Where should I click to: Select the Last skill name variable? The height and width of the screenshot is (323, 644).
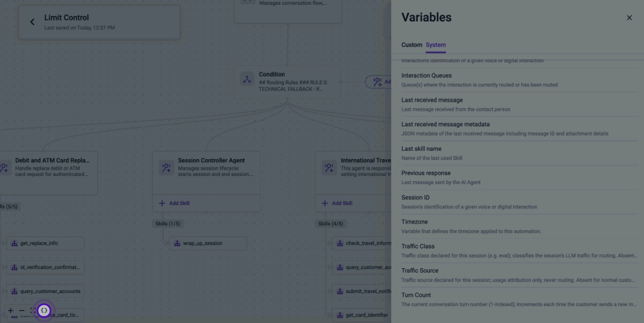tap(519, 153)
